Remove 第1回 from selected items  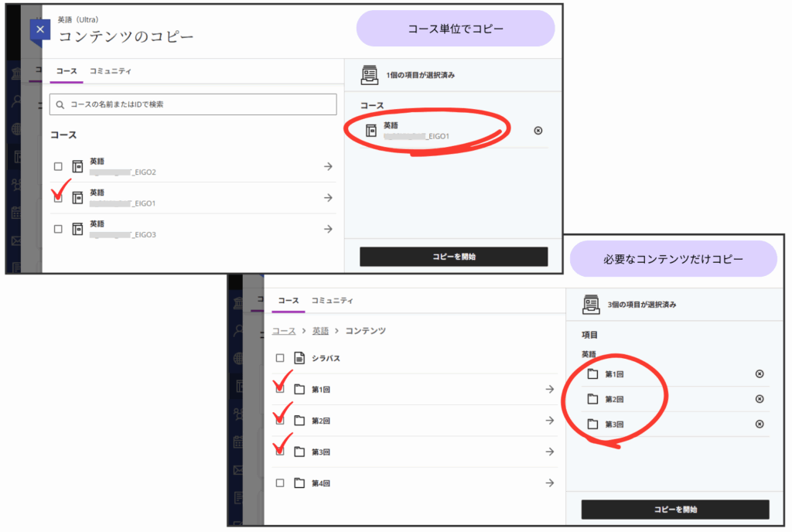760,374
